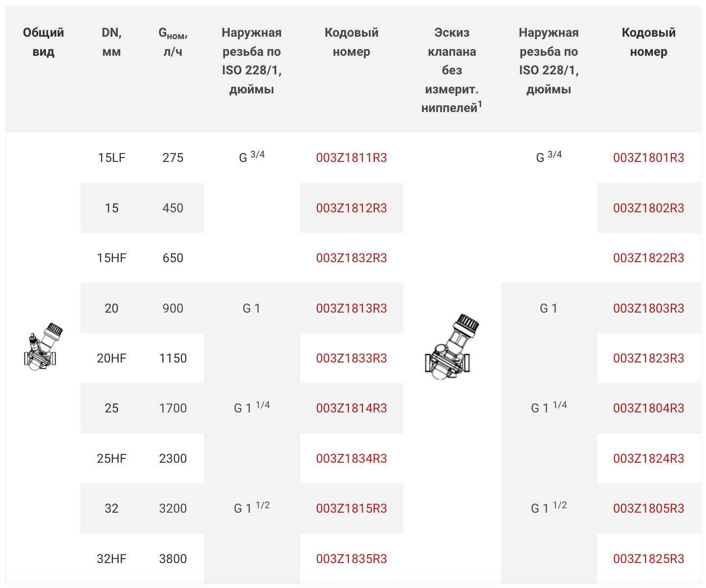Click product code 003Z1803R3
The width and height of the screenshot is (706, 588).
649,309
